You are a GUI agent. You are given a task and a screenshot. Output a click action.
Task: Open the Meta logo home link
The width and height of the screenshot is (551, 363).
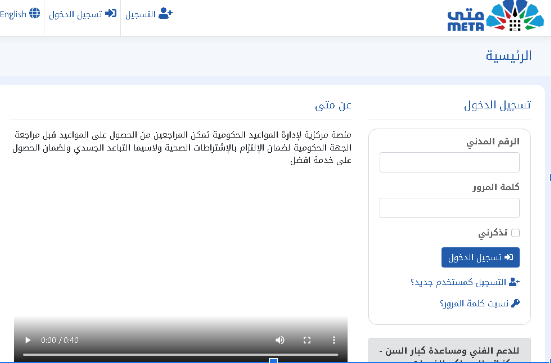(495, 16)
